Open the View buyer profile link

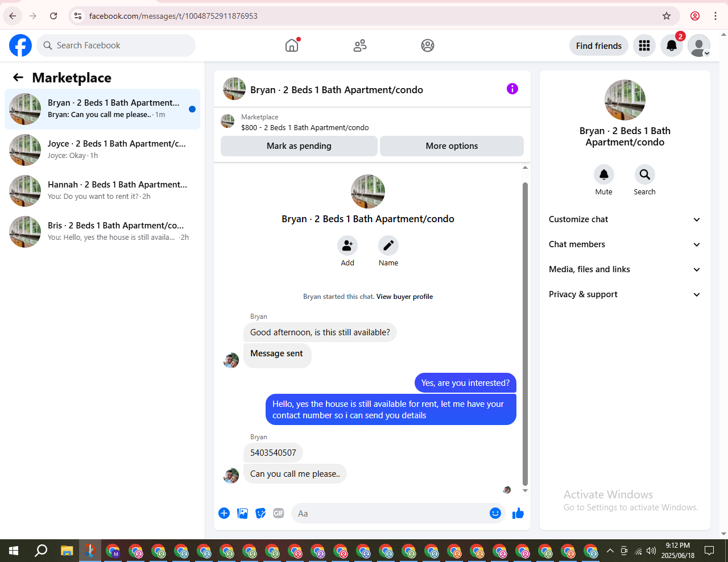pyautogui.click(x=404, y=297)
